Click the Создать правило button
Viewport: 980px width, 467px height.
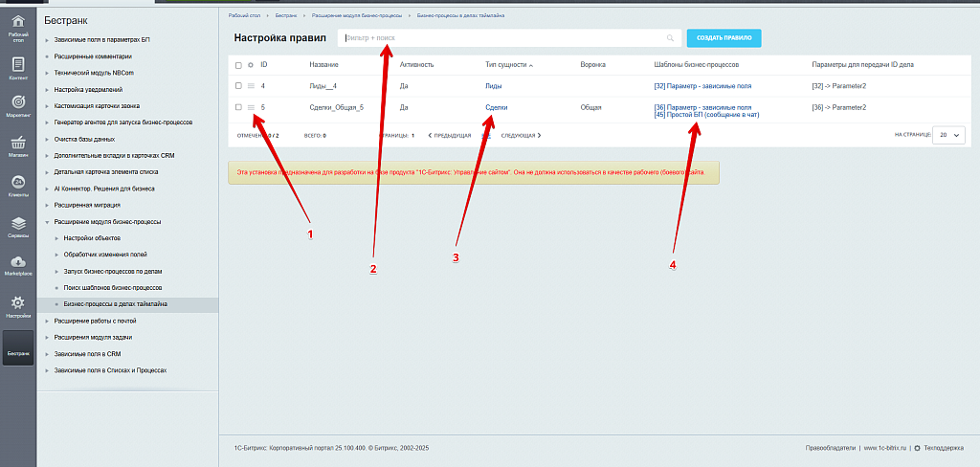coord(724,38)
